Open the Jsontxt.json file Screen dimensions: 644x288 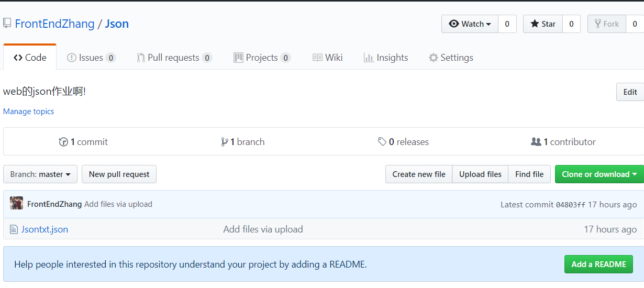coord(45,229)
